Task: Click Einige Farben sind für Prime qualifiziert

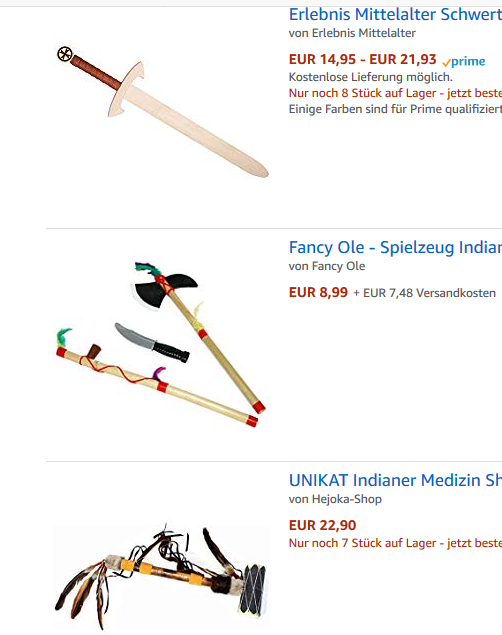Action: click(395, 109)
